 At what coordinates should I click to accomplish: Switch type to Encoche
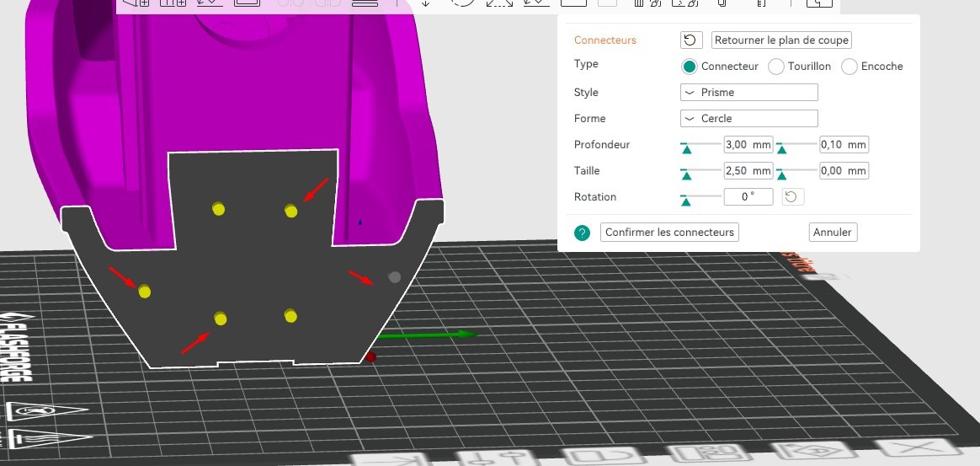point(850,67)
